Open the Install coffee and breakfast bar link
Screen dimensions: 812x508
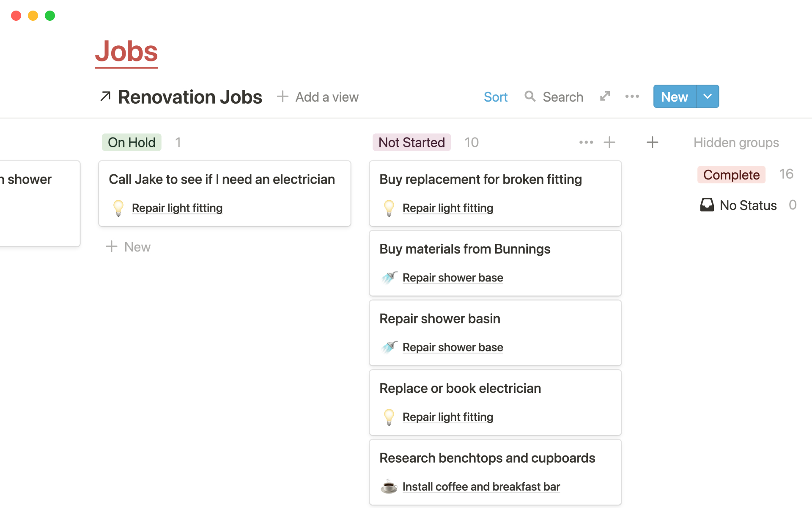click(x=481, y=487)
